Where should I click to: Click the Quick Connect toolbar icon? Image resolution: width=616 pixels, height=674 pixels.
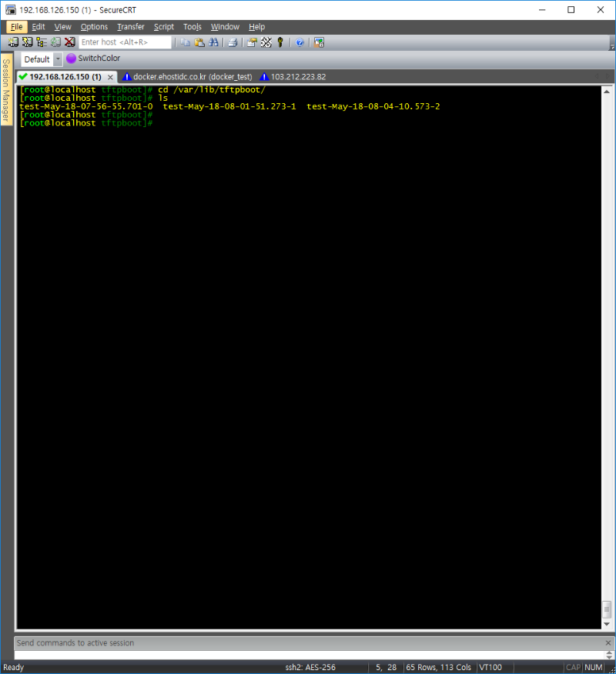pos(27,42)
